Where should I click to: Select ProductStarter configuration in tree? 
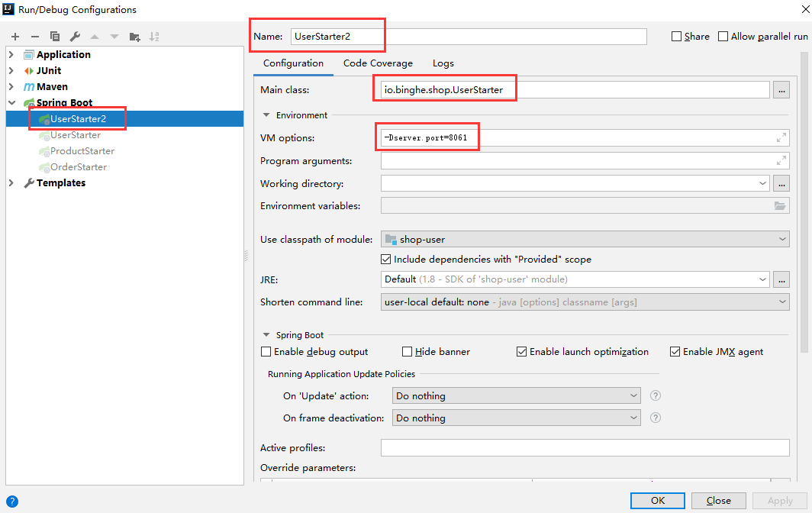point(82,151)
